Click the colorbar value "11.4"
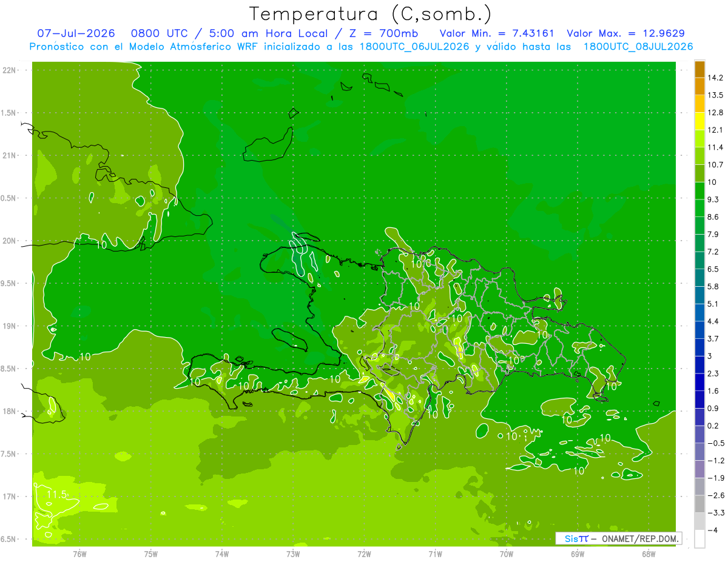Image resolution: width=728 pixels, height=562 pixels. coord(715,147)
